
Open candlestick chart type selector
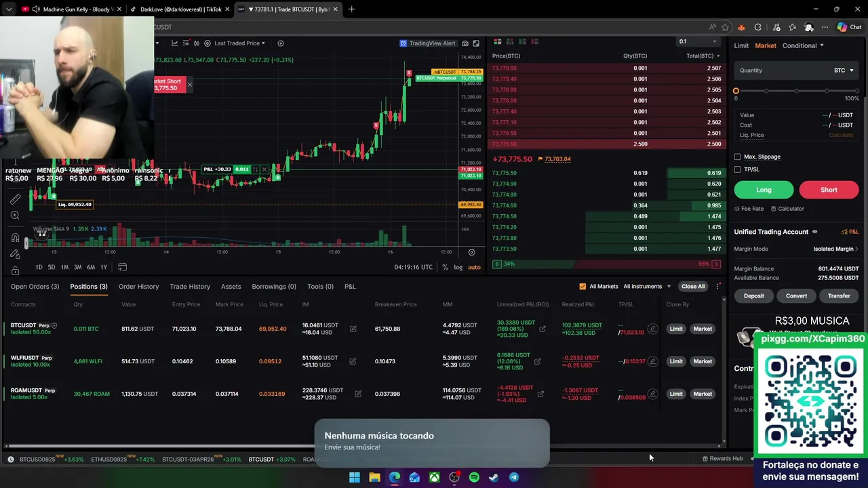coord(196,43)
